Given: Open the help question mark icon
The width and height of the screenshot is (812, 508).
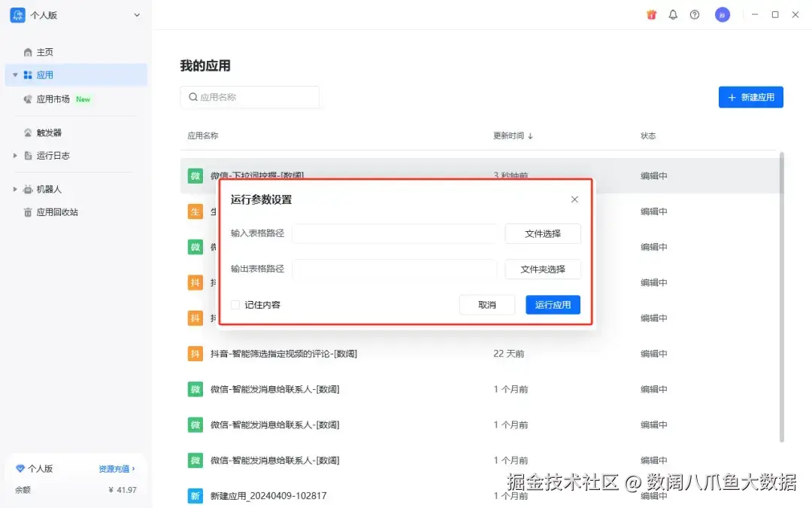Looking at the screenshot, I should click(695, 14).
